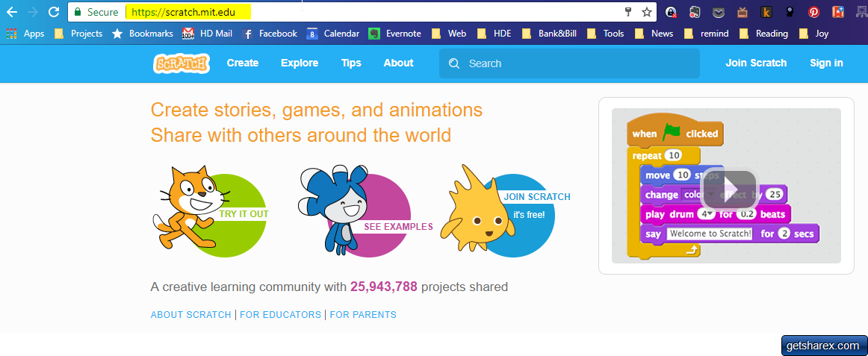Click the orange Scratch cat character
868x356 pixels.
pos(190,207)
